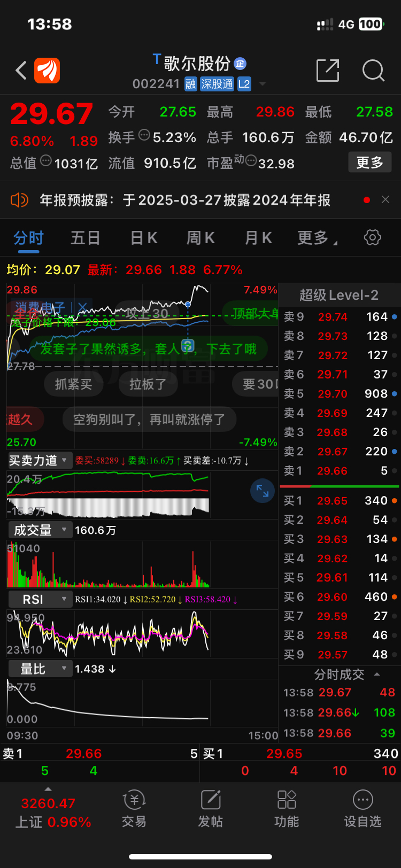The image size is (401, 868).
Task: Tap the green 发套子了果然诱多 comment
Action: pos(149,349)
